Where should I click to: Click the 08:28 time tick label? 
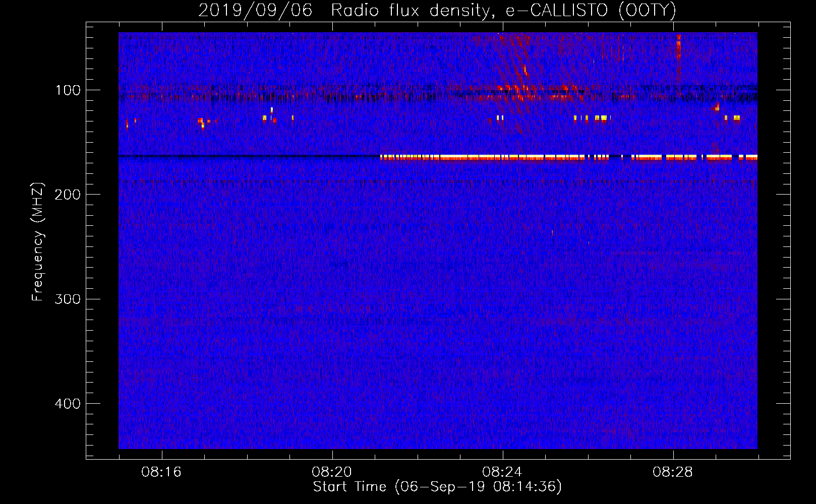click(673, 472)
